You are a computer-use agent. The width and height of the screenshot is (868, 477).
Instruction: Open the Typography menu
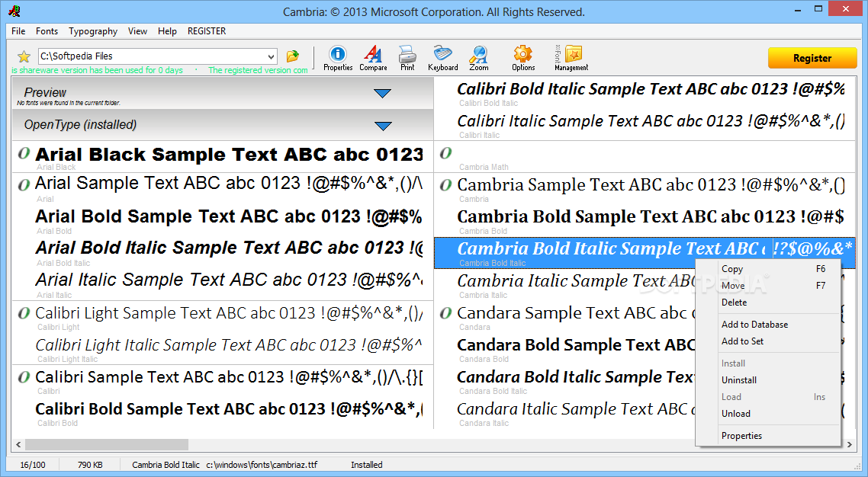[x=93, y=31]
